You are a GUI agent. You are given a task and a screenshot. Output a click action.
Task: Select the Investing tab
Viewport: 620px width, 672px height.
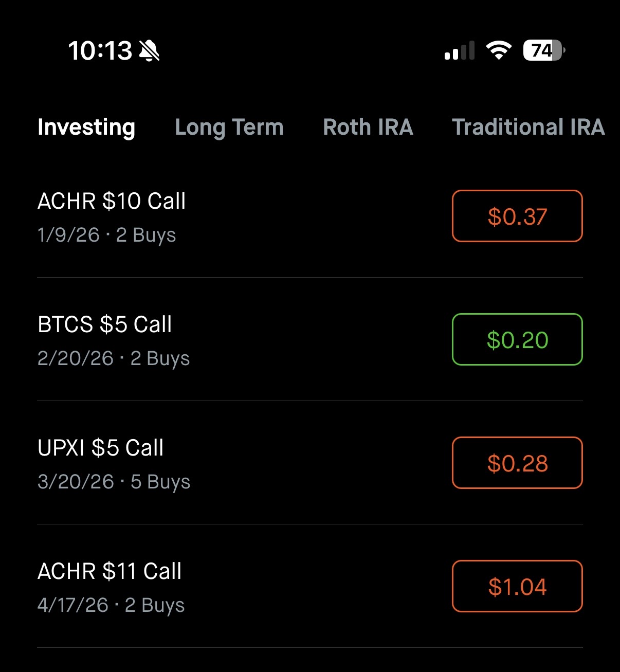86,127
